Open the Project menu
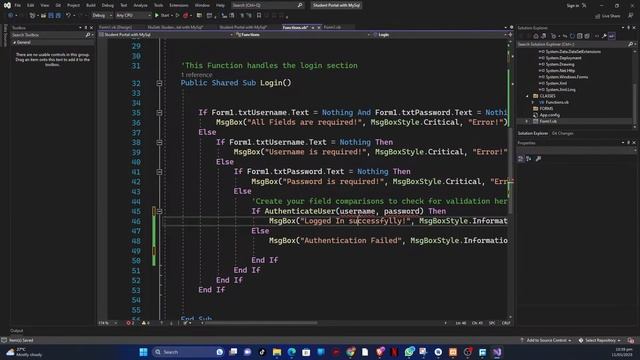The width and height of the screenshot is (640, 360). pyautogui.click(x=73, y=5)
